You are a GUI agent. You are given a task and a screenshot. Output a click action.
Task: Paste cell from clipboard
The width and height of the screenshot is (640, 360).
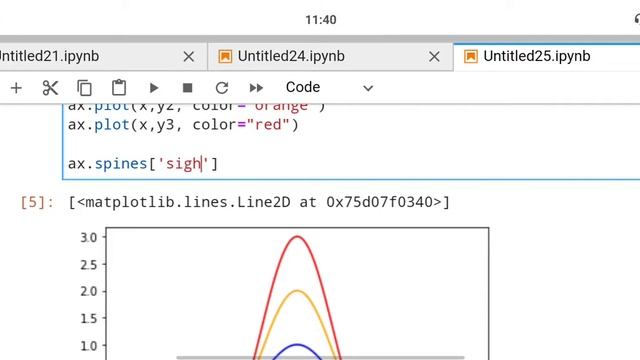point(119,87)
